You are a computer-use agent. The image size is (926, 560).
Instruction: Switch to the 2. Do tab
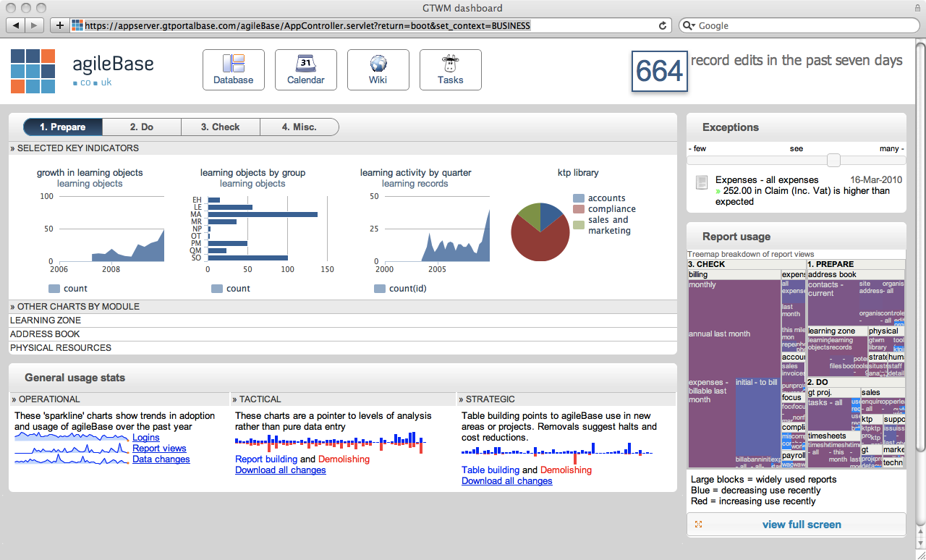click(x=142, y=127)
